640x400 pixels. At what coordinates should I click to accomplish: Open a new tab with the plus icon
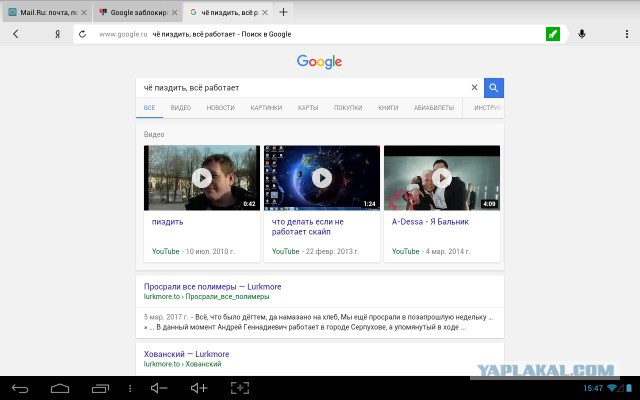[283, 12]
